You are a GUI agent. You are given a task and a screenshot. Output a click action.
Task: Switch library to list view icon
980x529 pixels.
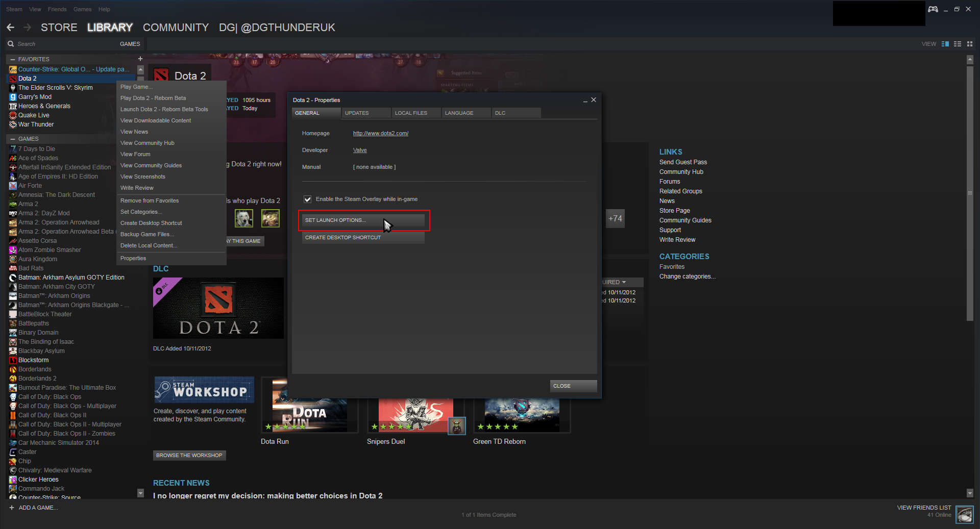[x=958, y=44]
